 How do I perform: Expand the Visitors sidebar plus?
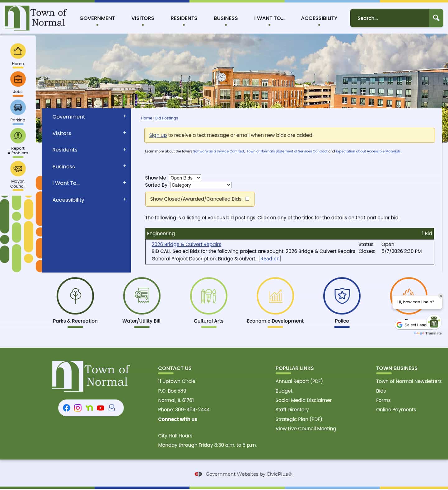coord(124,133)
